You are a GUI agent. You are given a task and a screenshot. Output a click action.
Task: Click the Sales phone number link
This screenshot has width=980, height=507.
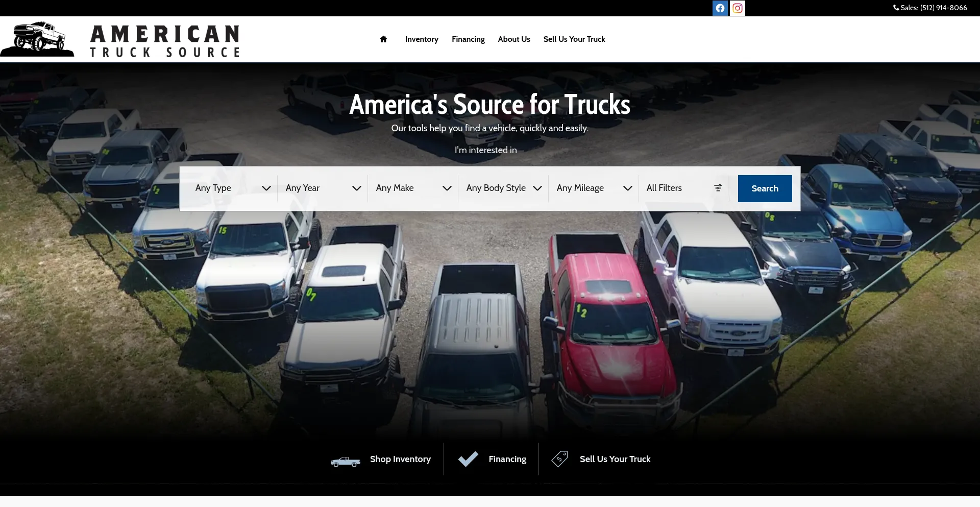pos(943,8)
